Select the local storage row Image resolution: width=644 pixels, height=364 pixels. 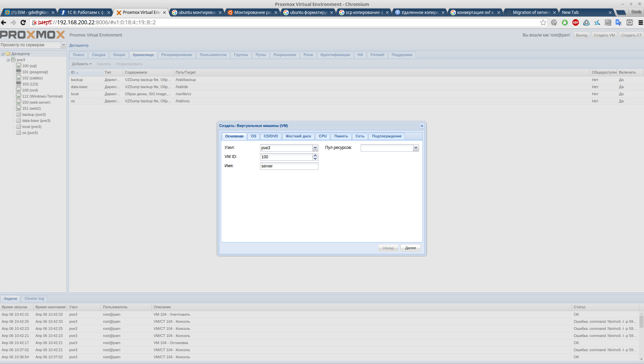356,94
